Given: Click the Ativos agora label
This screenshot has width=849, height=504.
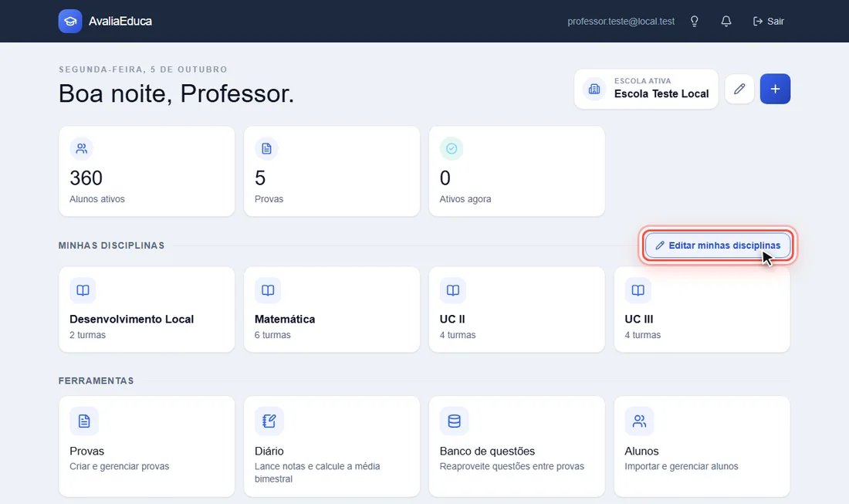Looking at the screenshot, I should (x=465, y=198).
